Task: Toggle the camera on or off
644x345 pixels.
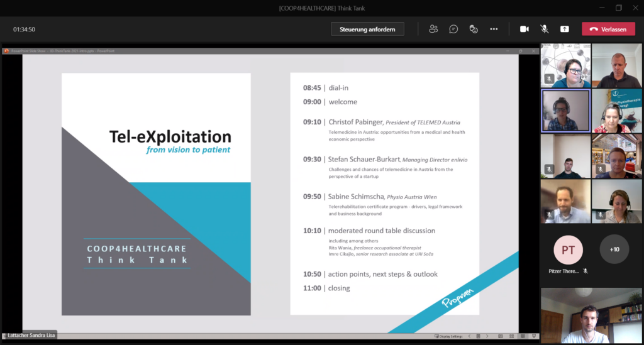Action: click(x=524, y=29)
